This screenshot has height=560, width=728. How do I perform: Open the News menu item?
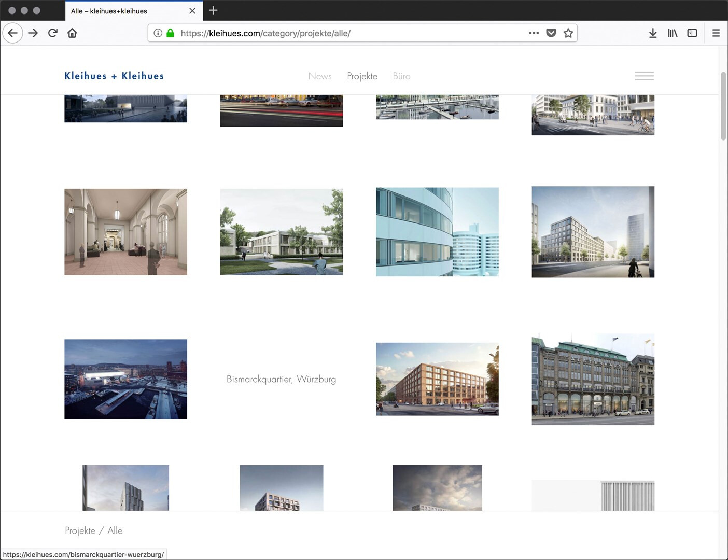[x=320, y=76]
